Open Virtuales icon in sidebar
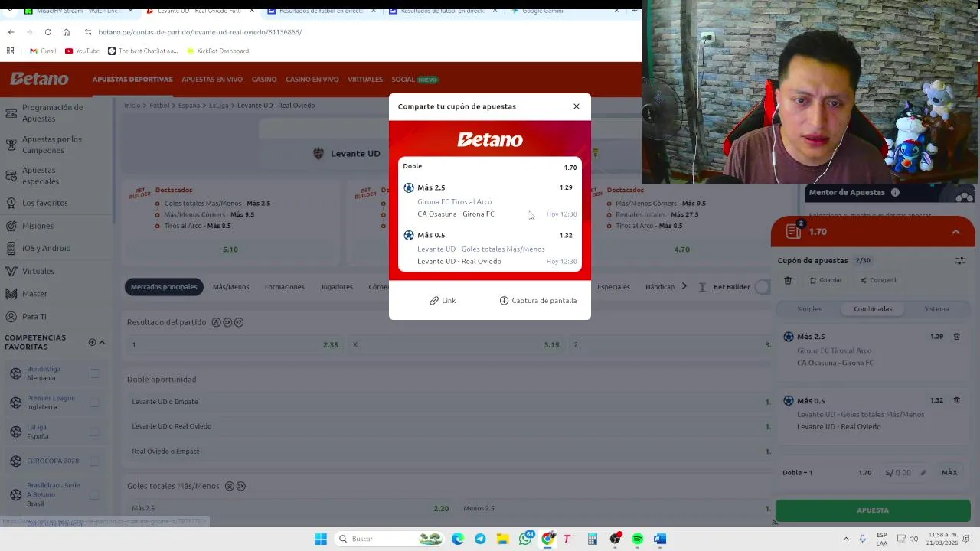 pyautogui.click(x=11, y=271)
